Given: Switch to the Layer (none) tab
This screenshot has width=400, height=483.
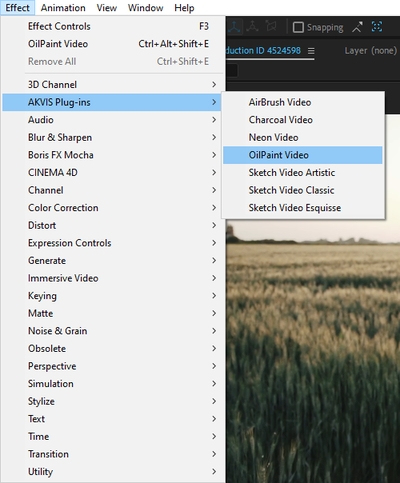Looking at the screenshot, I should (371, 51).
